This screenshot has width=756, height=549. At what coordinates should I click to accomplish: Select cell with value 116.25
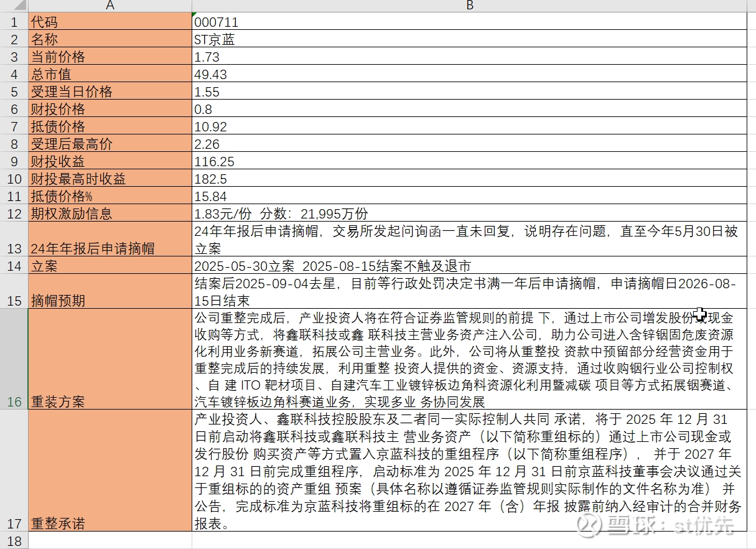pyautogui.click(x=470, y=161)
